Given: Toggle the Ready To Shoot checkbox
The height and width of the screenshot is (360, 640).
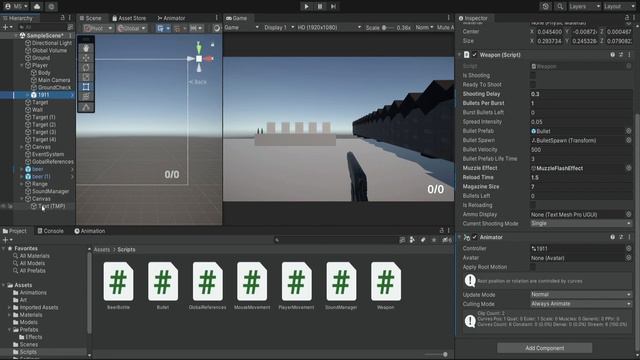Looking at the screenshot, I should point(533,84).
